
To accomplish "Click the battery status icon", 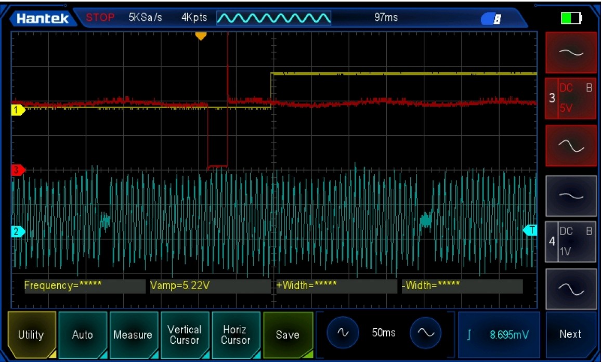I will point(571,19).
